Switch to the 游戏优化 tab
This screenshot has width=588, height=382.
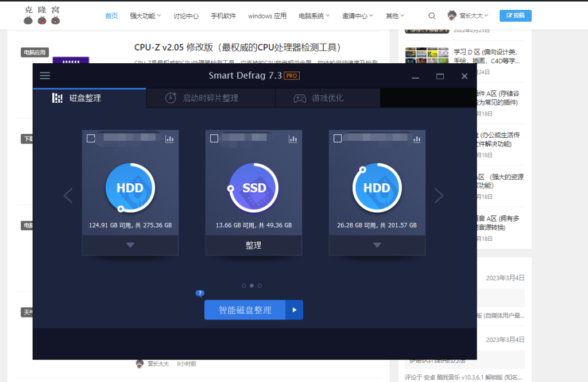point(328,98)
